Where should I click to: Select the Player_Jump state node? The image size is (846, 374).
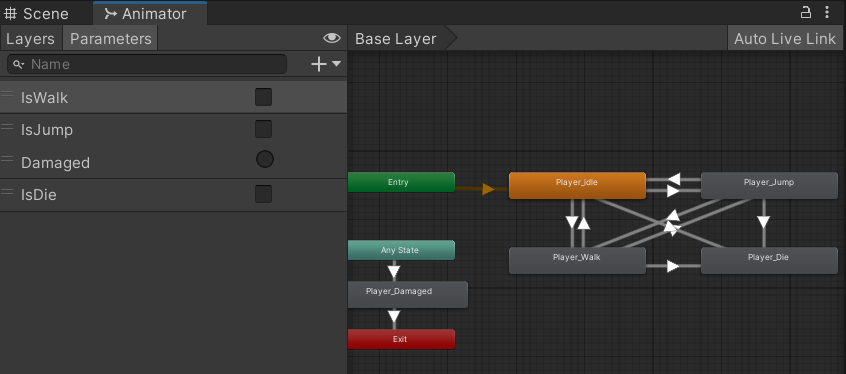(x=769, y=186)
